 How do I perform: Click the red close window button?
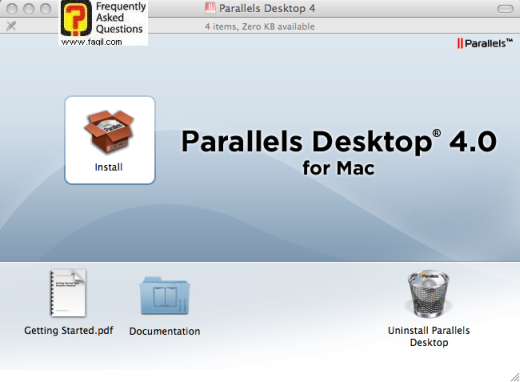coord(12,9)
